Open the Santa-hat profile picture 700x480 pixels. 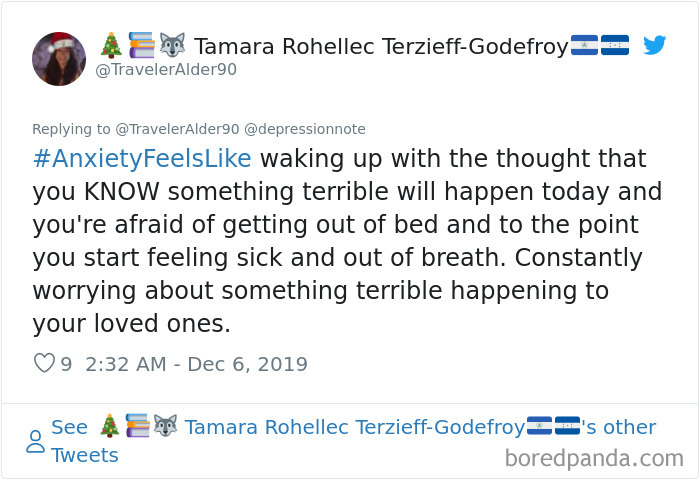tap(59, 58)
